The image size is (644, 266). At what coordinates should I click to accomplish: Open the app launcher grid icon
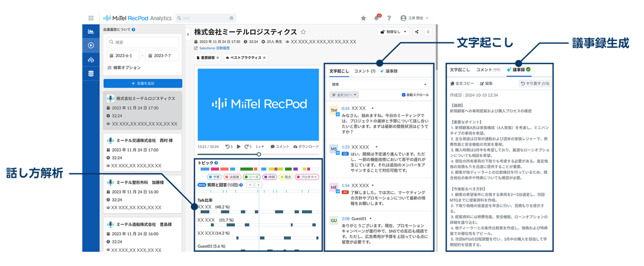[x=91, y=18]
